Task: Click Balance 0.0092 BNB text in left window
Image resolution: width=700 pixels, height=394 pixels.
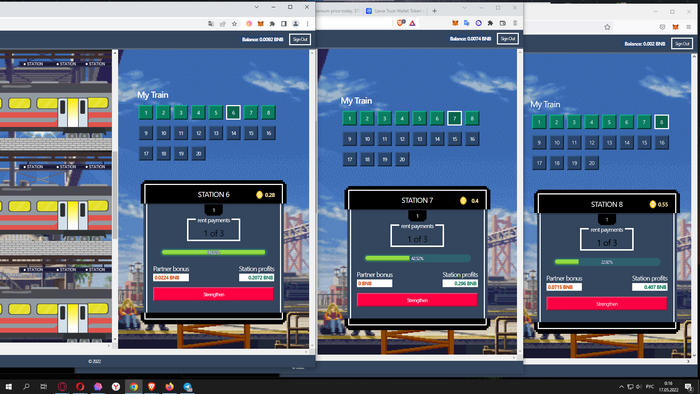Action: (x=262, y=39)
